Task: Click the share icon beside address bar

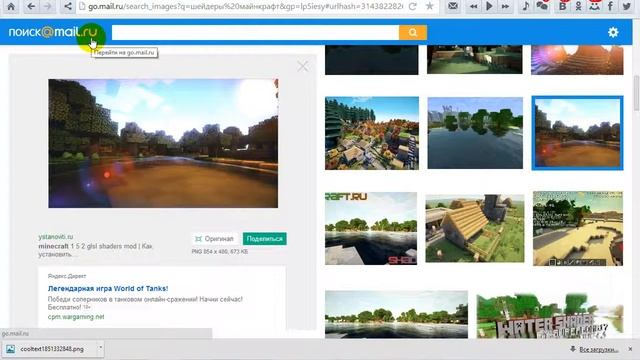Action: pos(68,7)
